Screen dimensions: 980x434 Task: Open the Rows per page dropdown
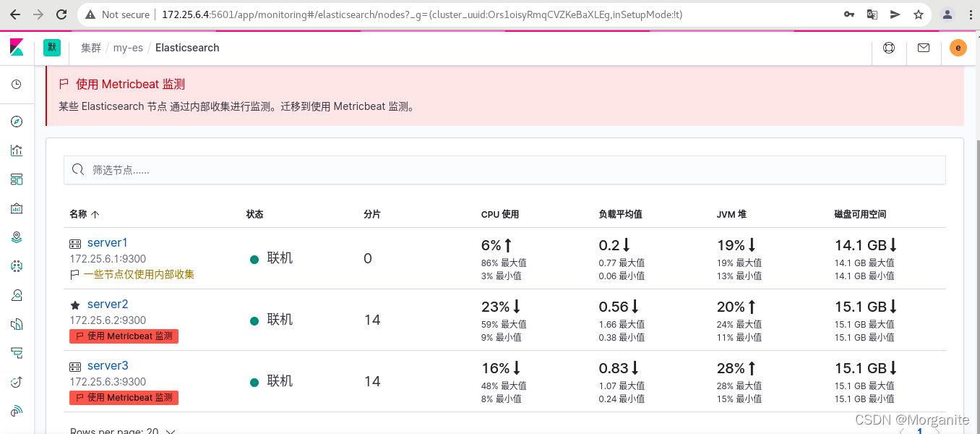pyautogui.click(x=123, y=431)
